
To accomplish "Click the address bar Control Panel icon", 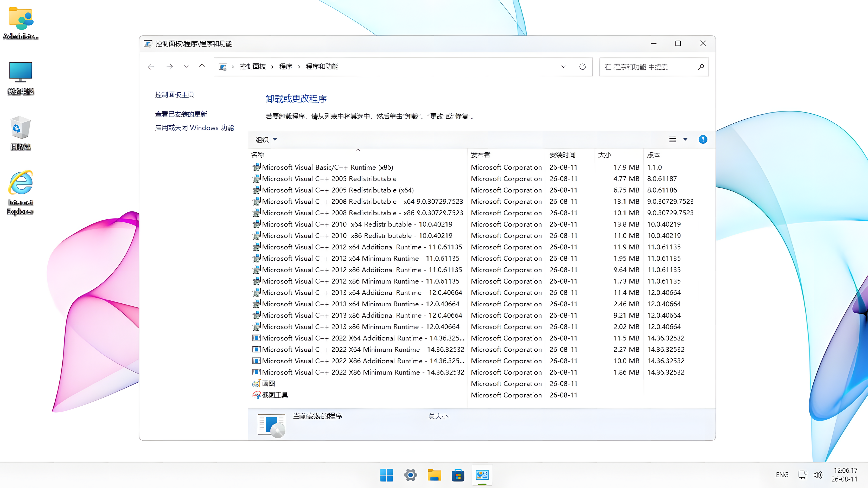I will pos(223,67).
